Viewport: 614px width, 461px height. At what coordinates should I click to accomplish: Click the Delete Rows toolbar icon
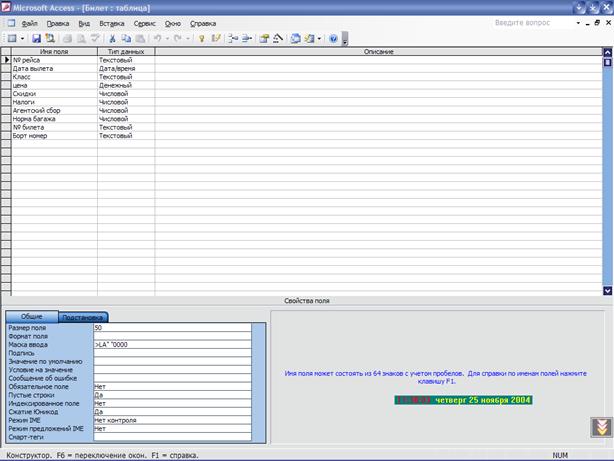(x=246, y=38)
